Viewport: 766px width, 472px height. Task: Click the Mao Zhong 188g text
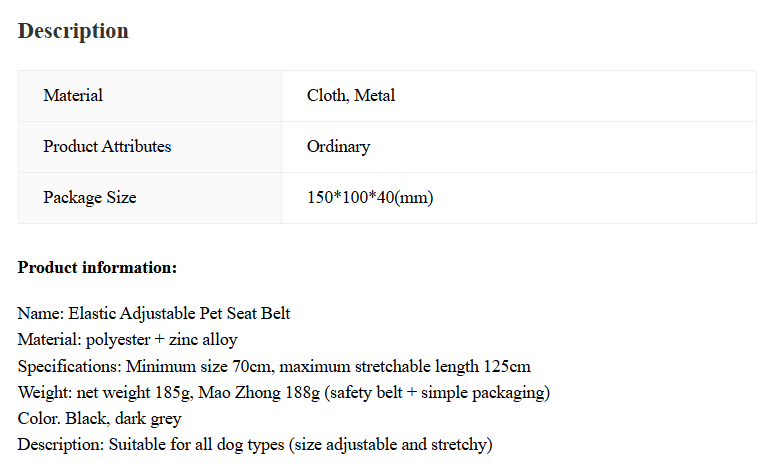click(259, 392)
